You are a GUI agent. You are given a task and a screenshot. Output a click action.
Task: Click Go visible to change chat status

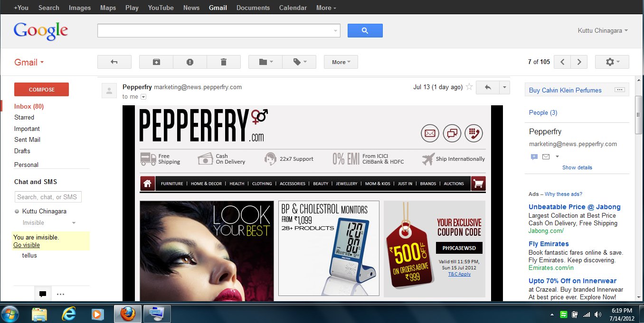pyautogui.click(x=27, y=245)
